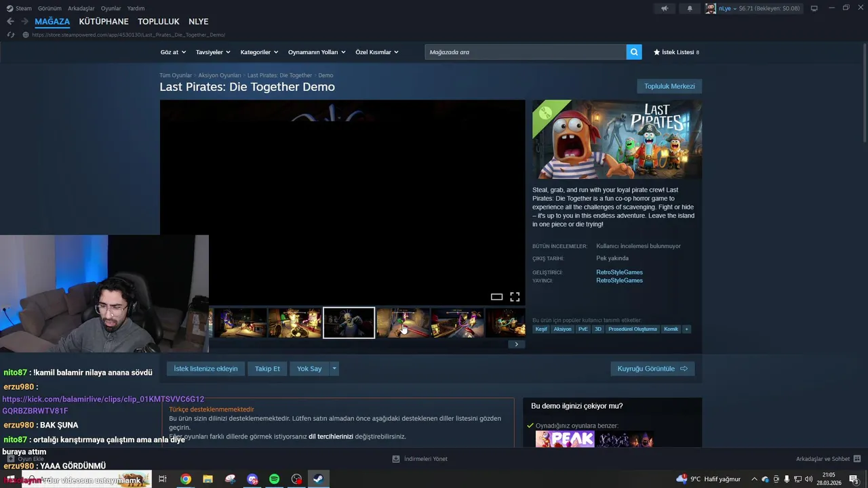Expand the Göz at dropdown
868x488 pixels.
172,52
